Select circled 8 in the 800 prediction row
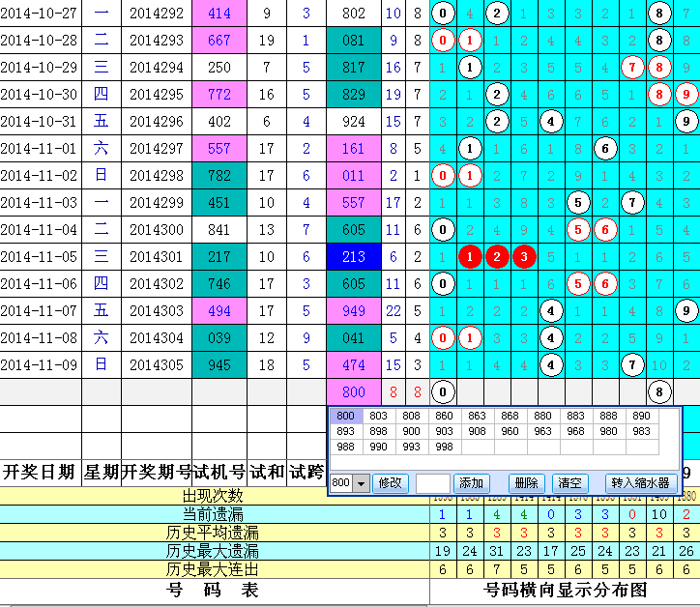This screenshot has height=607, width=700. 658,392
